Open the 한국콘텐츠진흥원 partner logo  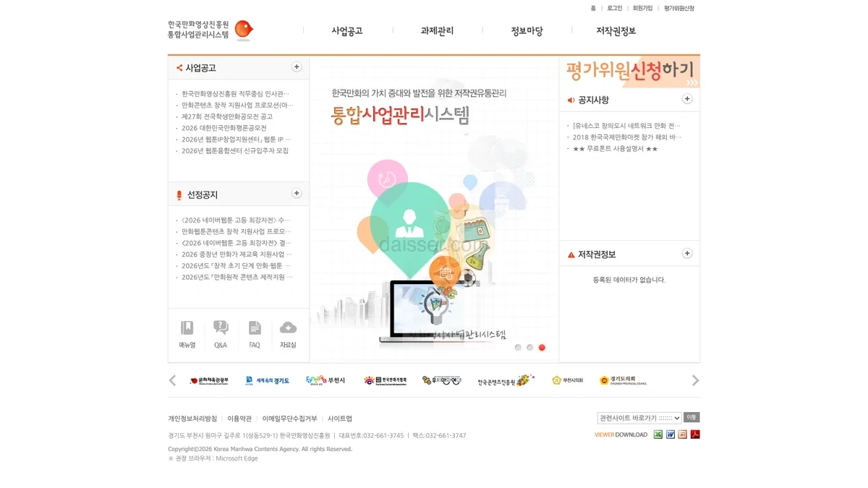coord(506,380)
